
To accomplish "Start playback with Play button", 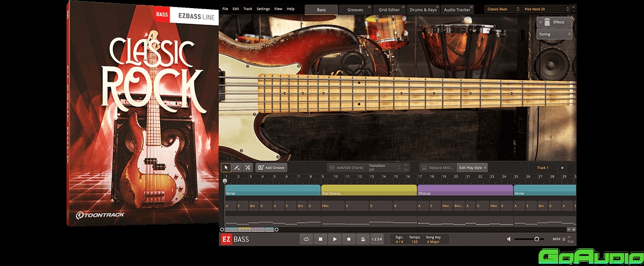I will (x=334, y=239).
